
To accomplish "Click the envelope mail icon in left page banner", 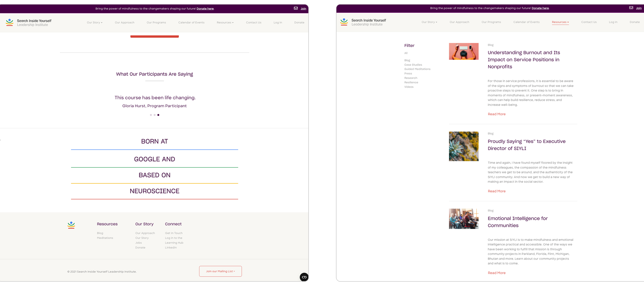I will (x=296, y=8).
